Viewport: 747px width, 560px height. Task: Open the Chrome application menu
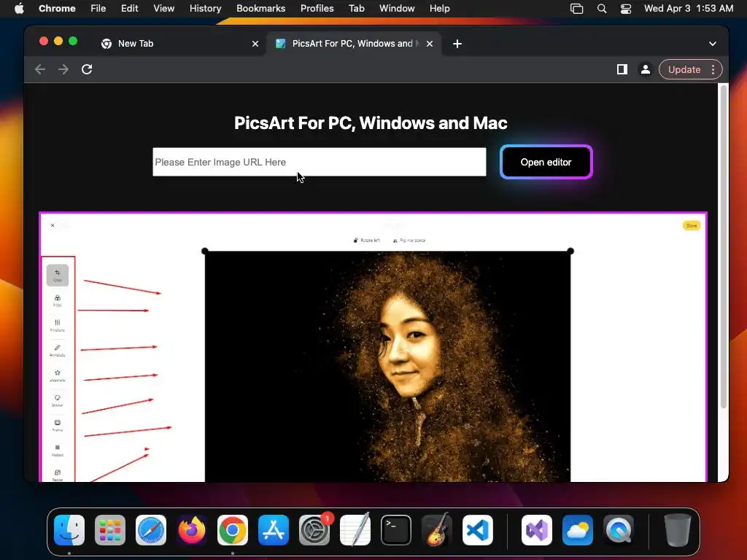pyautogui.click(x=57, y=9)
